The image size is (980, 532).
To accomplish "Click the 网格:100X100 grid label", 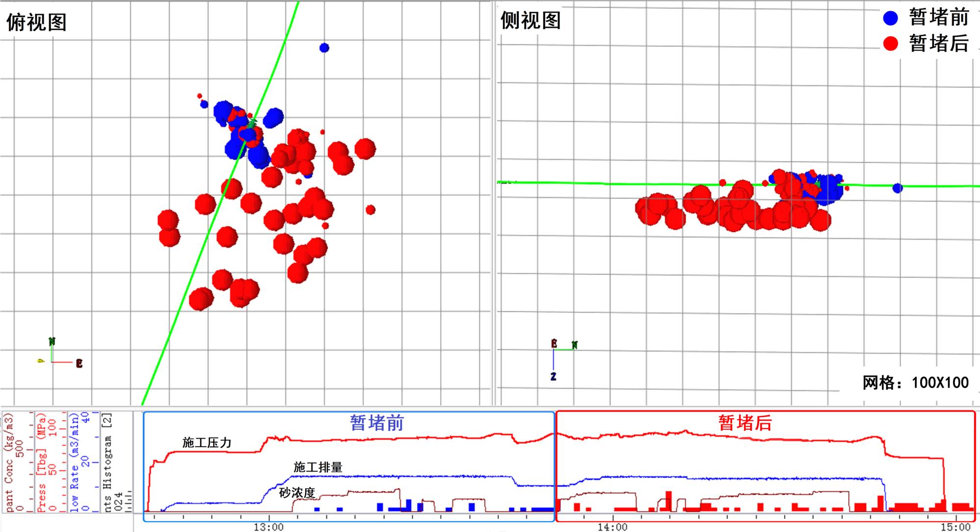I will [915, 383].
